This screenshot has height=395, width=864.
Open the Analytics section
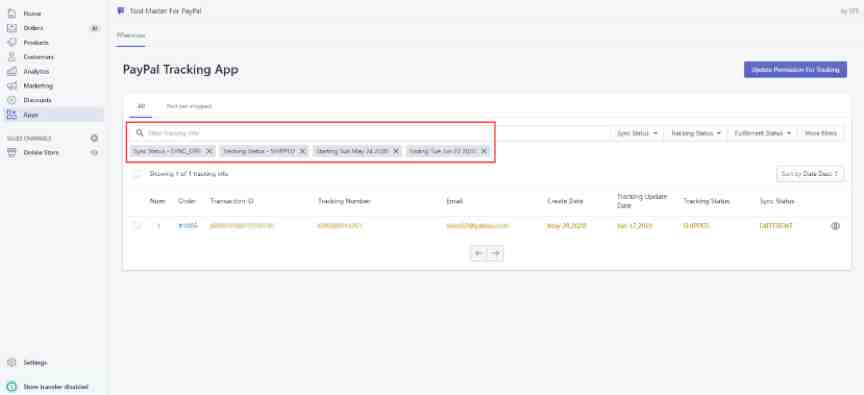(36, 71)
